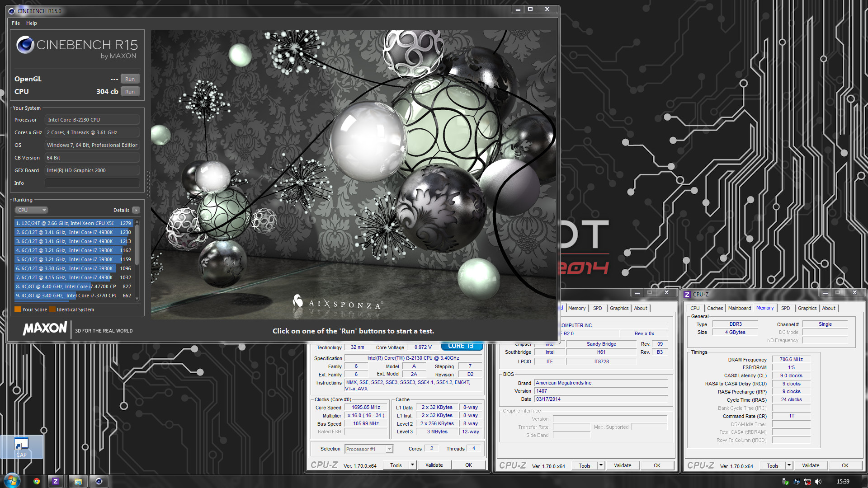Click Validate in the Memory window
The width and height of the screenshot is (868, 488).
(811, 465)
